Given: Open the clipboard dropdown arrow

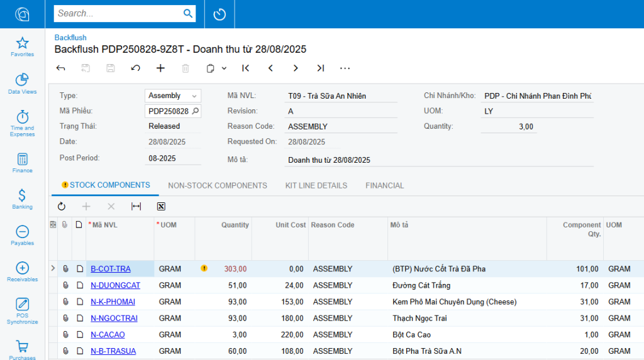Looking at the screenshot, I should click(224, 68).
